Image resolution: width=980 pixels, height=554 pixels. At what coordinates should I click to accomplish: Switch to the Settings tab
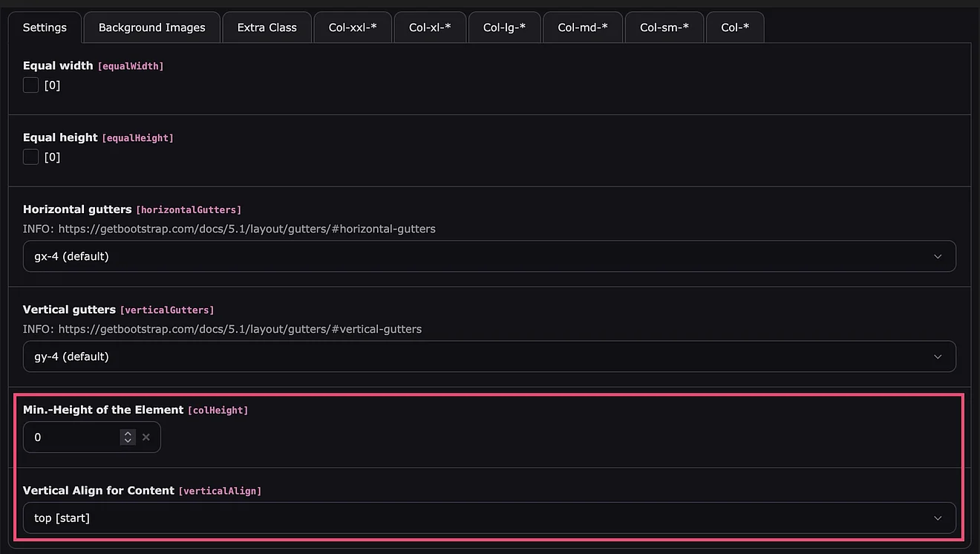click(45, 27)
